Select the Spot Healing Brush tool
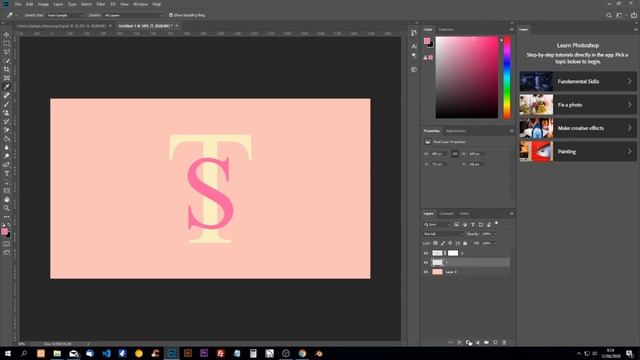 (x=7, y=96)
